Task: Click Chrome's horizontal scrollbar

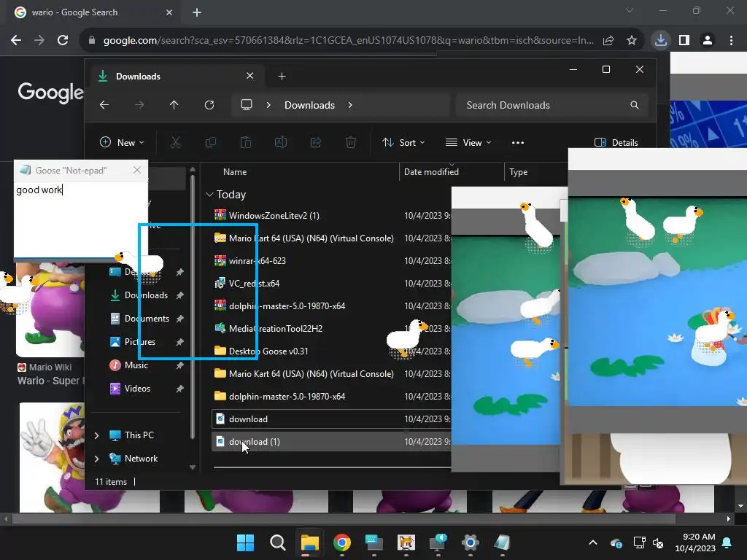Action: (344, 519)
